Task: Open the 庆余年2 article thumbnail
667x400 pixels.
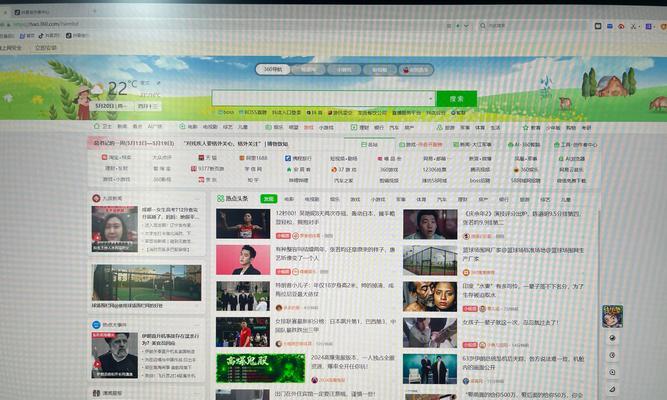Action: click(430, 224)
